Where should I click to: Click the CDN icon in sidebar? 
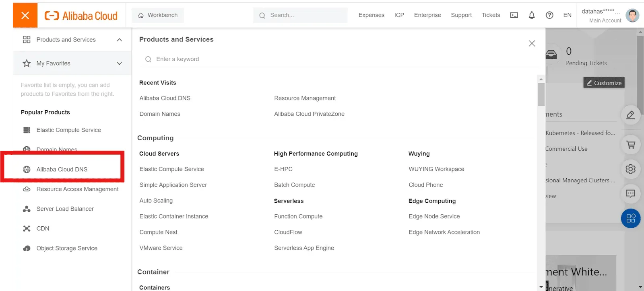click(27, 229)
